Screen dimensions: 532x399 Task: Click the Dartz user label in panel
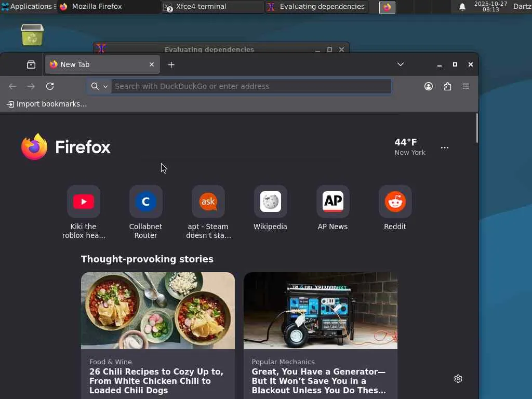[522, 6]
